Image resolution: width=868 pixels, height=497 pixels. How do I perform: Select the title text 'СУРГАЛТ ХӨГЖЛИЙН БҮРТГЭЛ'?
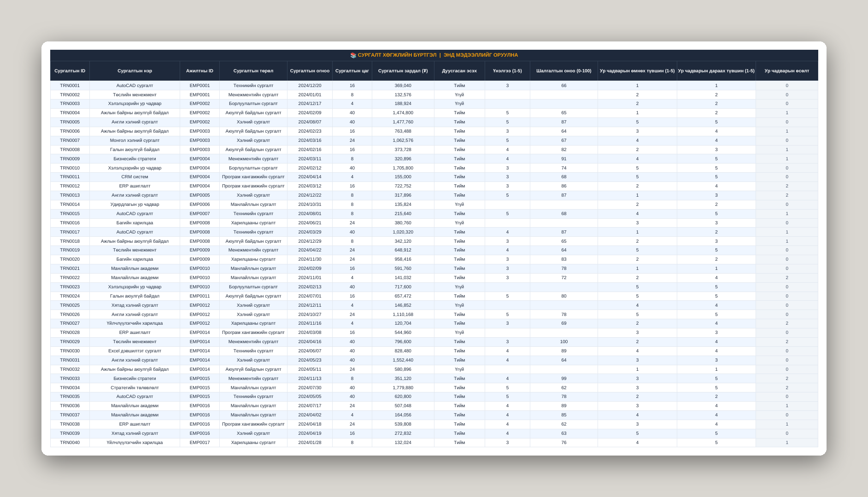click(397, 55)
